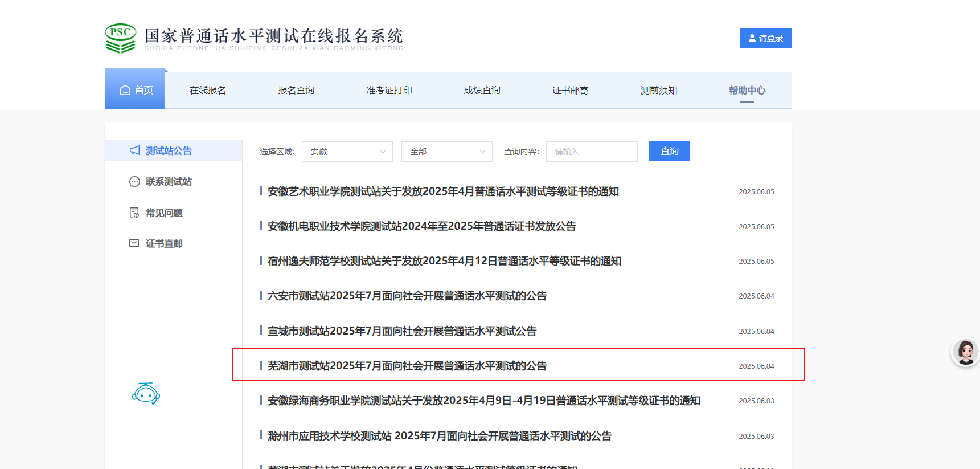Click the PSC logo icon
Viewport: 980px width, 469px height.
121,38
